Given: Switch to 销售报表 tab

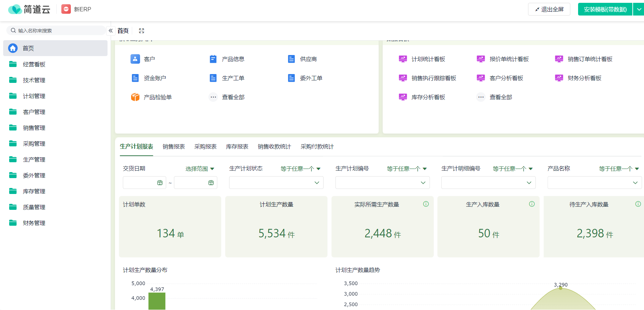Looking at the screenshot, I should [174, 146].
